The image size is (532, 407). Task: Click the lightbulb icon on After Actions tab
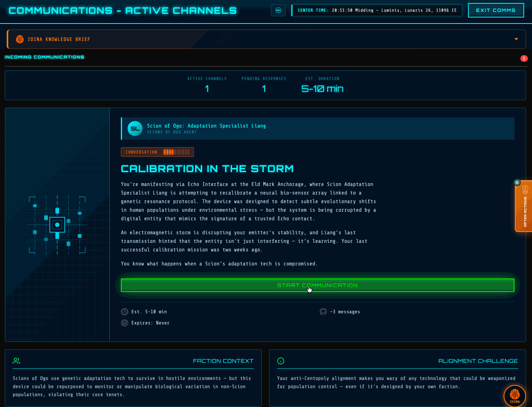pyautogui.click(x=526, y=190)
